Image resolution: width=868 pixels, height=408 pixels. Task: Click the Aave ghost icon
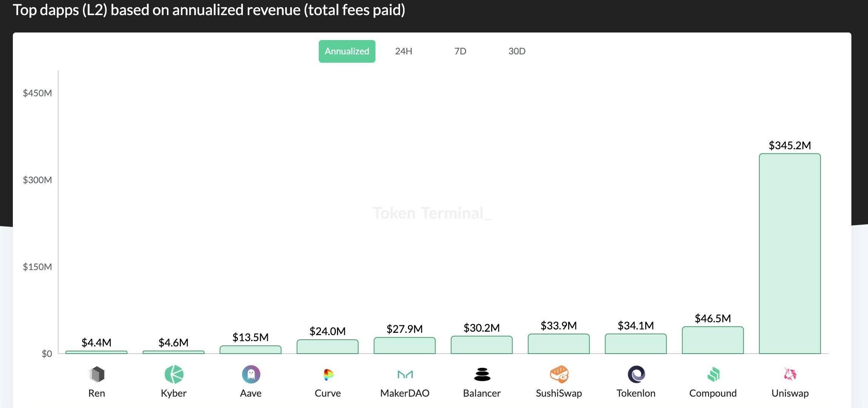[x=251, y=374]
